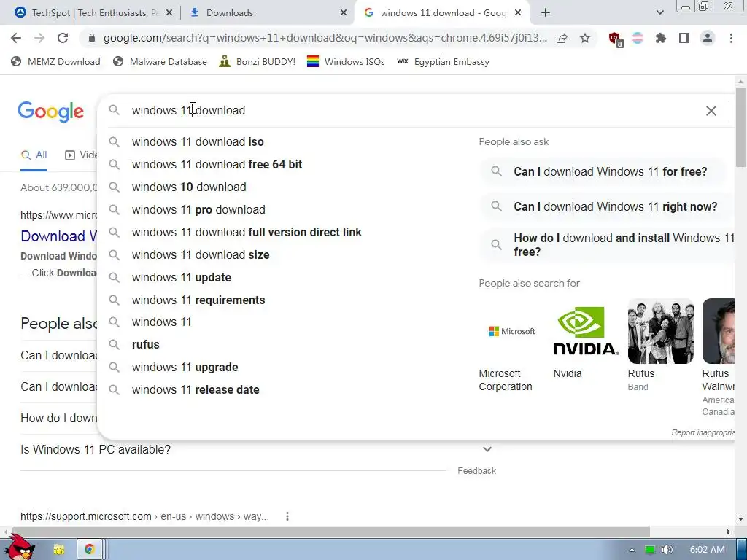Image resolution: width=747 pixels, height=560 pixels.
Task: Share this page via the share icon
Action: coord(562,38)
